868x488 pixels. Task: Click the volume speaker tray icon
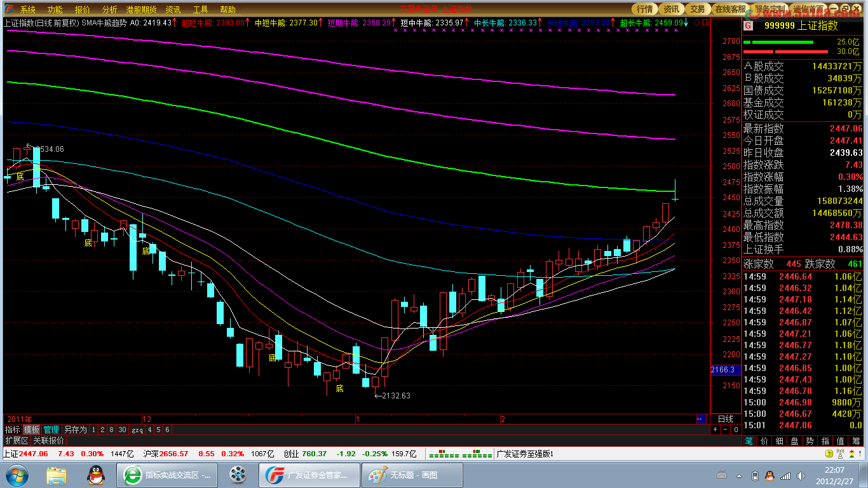tap(800, 475)
